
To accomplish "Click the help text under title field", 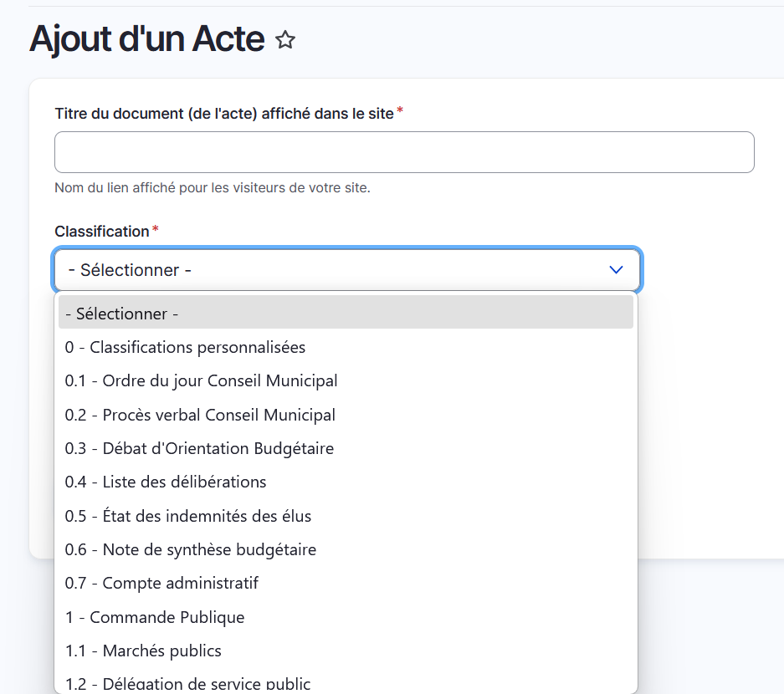I will pyautogui.click(x=212, y=187).
